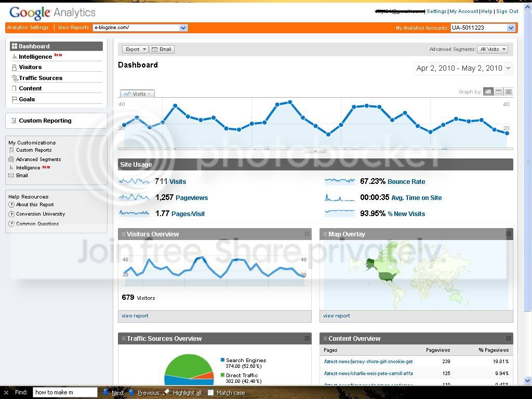This screenshot has width=532, height=399.
Task: Open the Goals section
Action: click(x=27, y=99)
